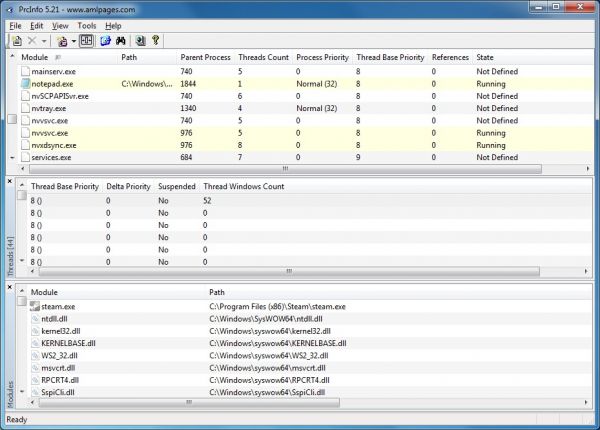Click the yellow question mark help icon

click(157, 41)
